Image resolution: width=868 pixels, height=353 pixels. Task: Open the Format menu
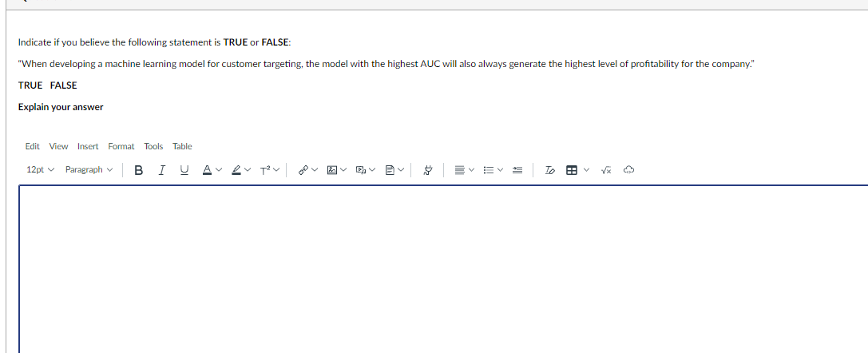click(x=121, y=147)
